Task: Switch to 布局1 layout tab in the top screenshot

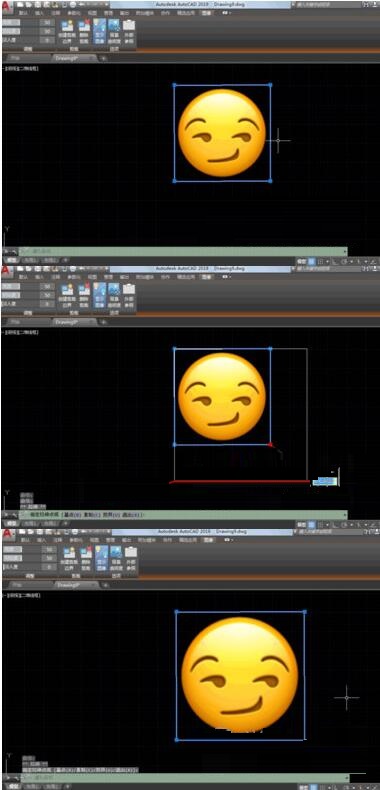Action: 31,260
